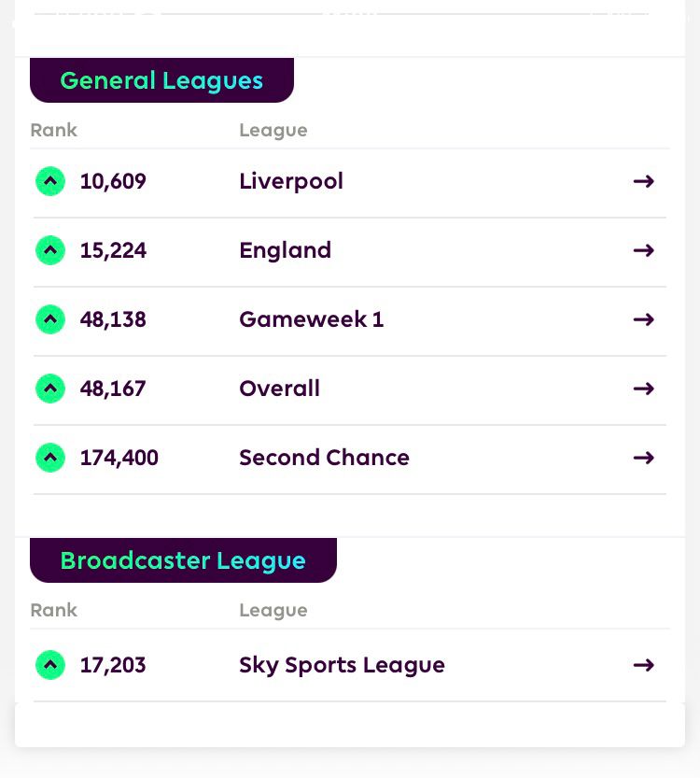The height and width of the screenshot is (778, 700).
Task: Click the Broadcaster League section header
Action: click(x=183, y=560)
